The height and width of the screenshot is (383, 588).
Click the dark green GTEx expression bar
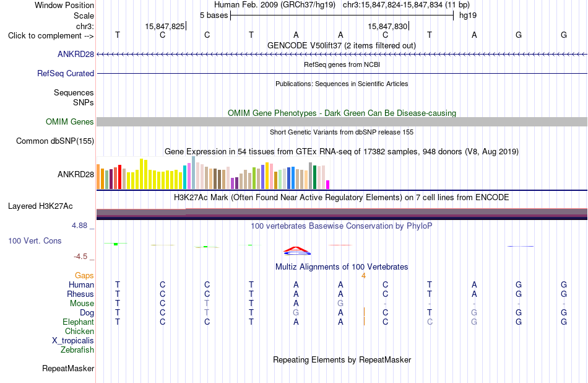click(314, 177)
